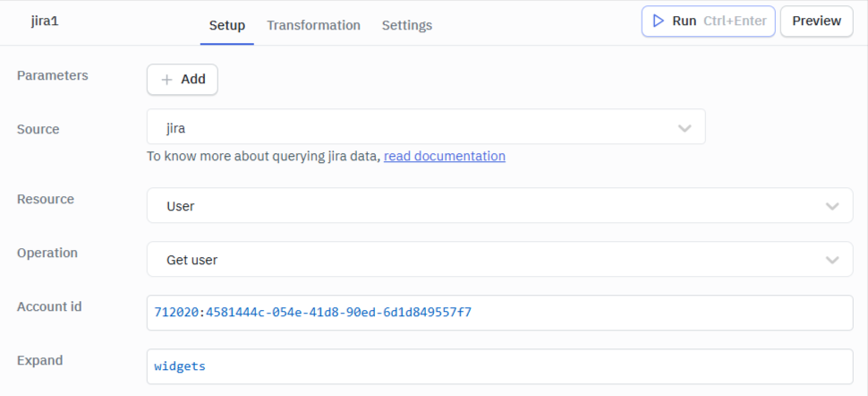Open the Operation Get user dropdown
The image size is (868, 396).
pyautogui.click(x=499, y=259)
